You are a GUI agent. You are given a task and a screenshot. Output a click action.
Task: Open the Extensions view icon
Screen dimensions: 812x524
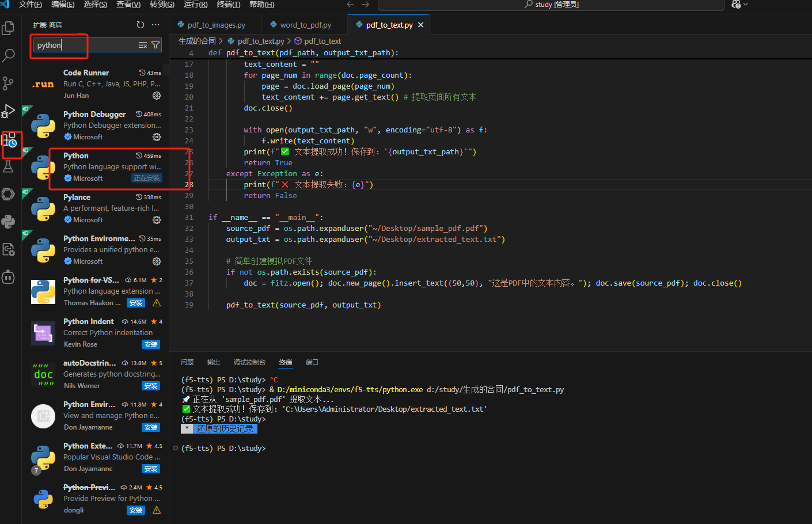click(x=10, y=139)
